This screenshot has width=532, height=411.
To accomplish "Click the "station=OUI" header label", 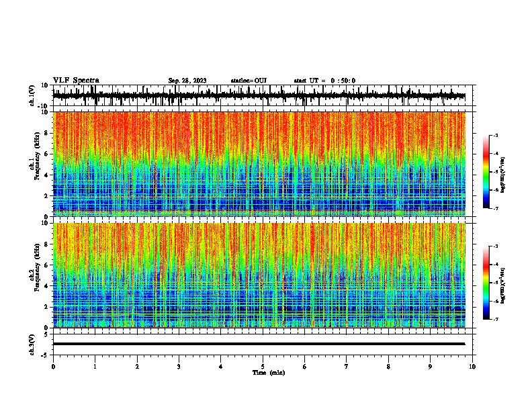I will [x=249, y=81].
